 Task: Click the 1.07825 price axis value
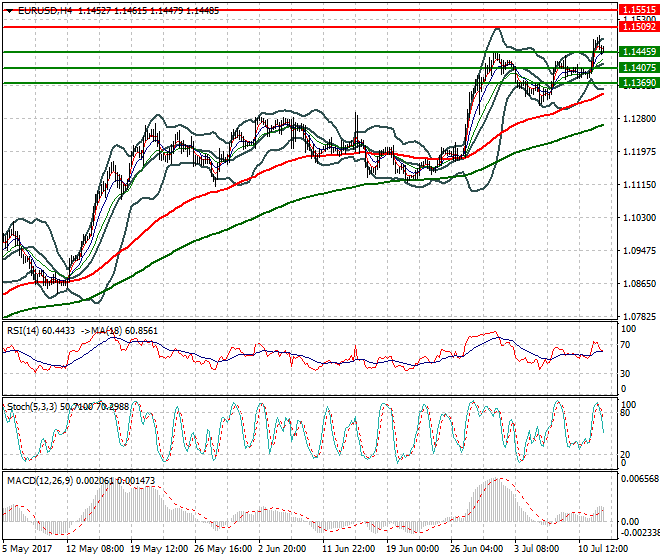point(639,316)
